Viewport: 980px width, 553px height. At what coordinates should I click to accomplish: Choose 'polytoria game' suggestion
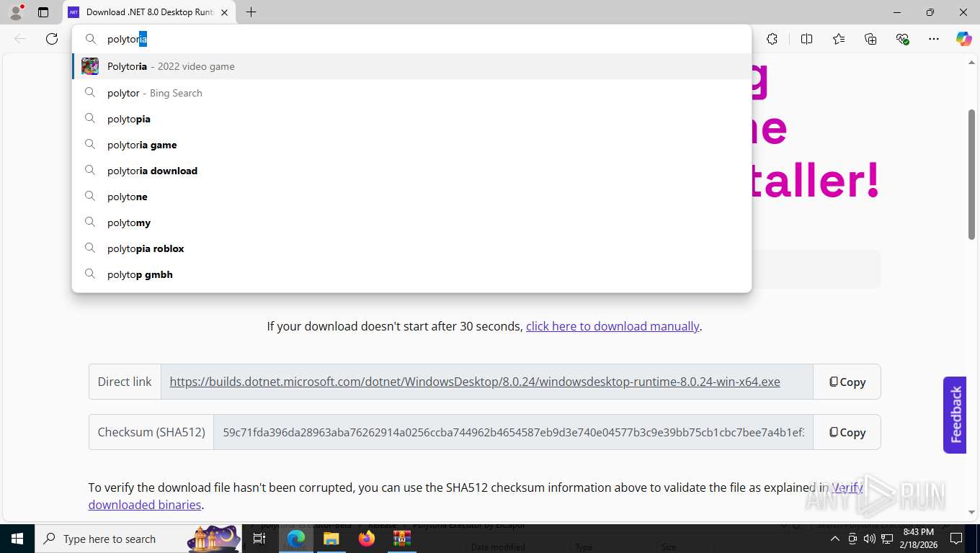click(411, 145)
